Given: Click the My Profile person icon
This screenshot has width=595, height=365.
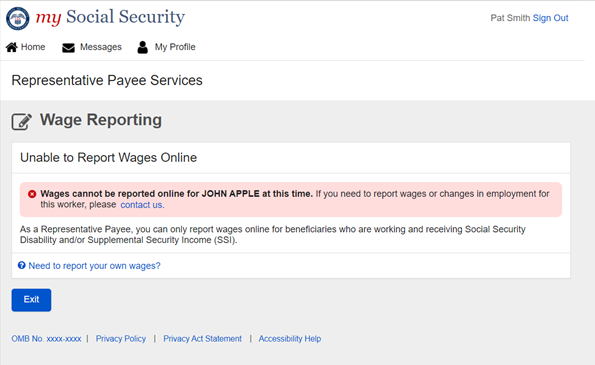Looking at the screenshot, I should tap(143, 47).
